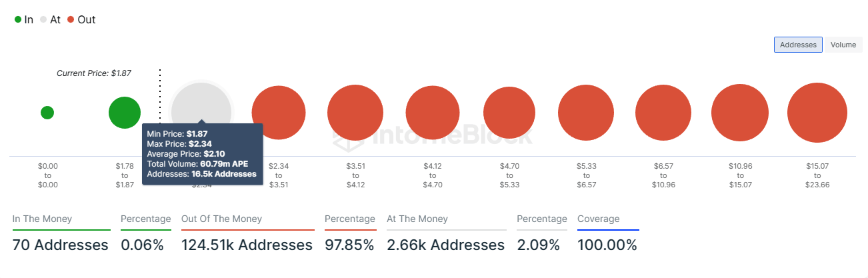Click the red $4.12 to $4.70 bubble
Screen dimensions: 868x278
tap(433, 113)
